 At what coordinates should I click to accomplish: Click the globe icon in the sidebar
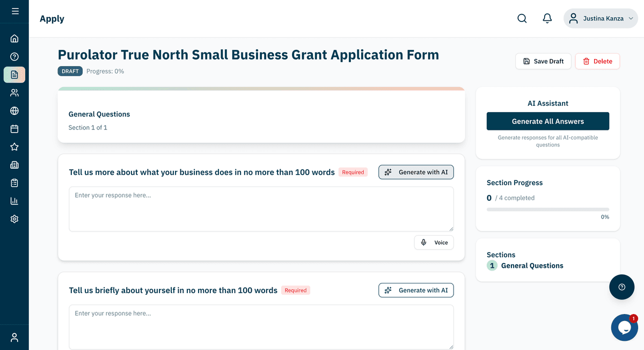[x=14, y=111]
